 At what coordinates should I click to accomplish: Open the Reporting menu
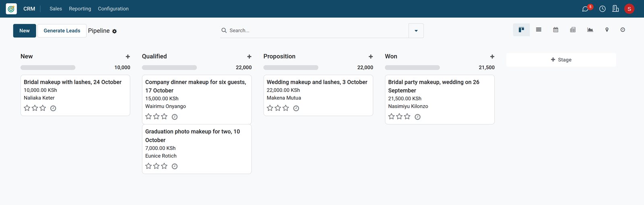click(80, 9)
